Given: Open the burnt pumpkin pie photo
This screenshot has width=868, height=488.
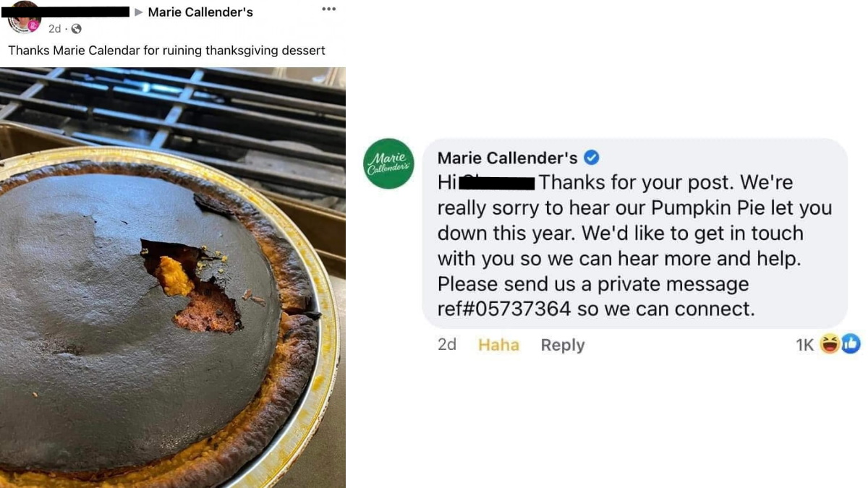Looking at the screenshot, I should coord(173,275).
